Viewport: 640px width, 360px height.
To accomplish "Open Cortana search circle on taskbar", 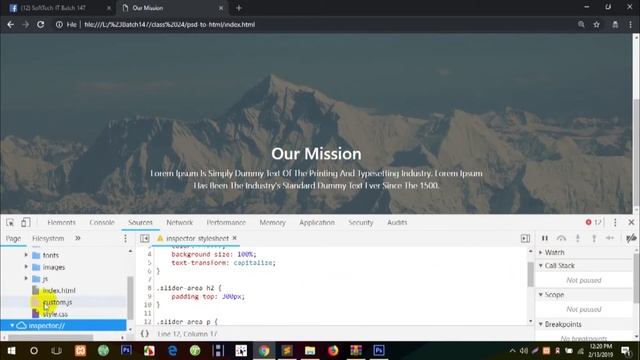I will [34, 351].
